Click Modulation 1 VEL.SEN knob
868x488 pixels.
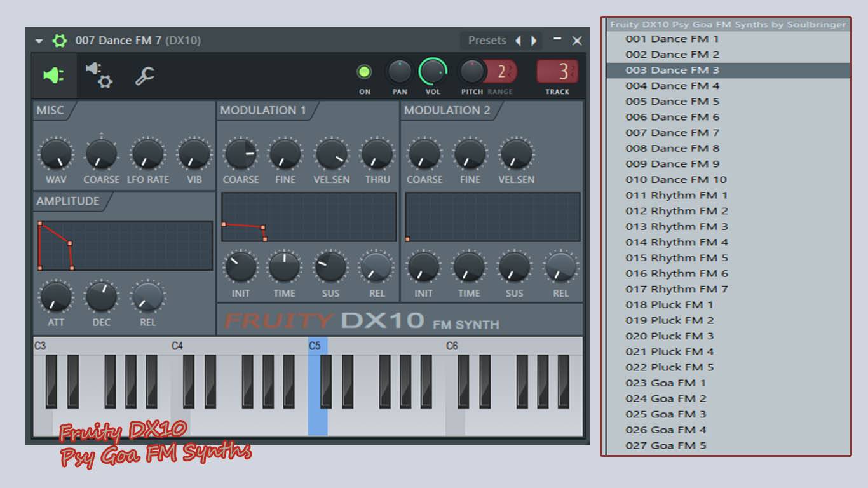[332, 154]
